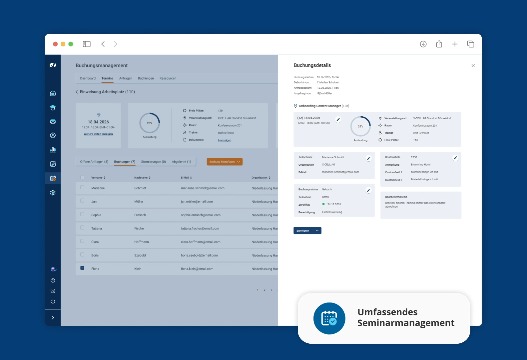Click the capacity circle in the details panel
Screen dimensions: 527x360
click(360, 126)
